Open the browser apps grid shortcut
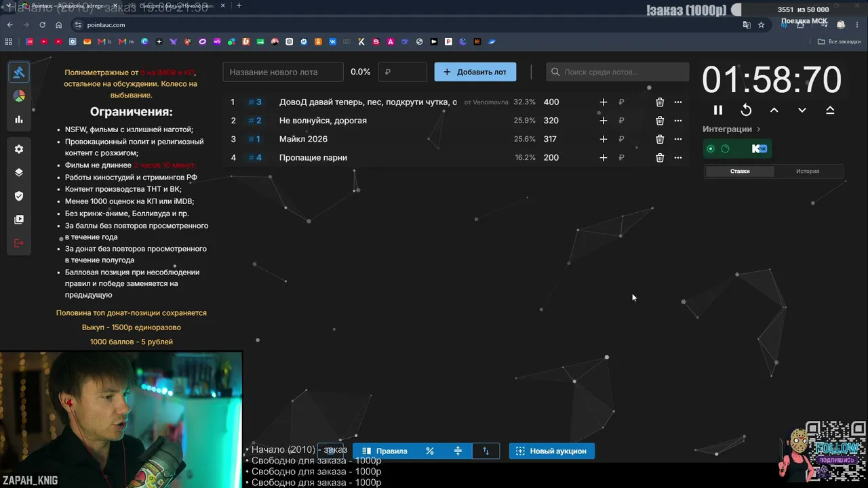This screenshot has width=868, height=488. click(9, 41)
